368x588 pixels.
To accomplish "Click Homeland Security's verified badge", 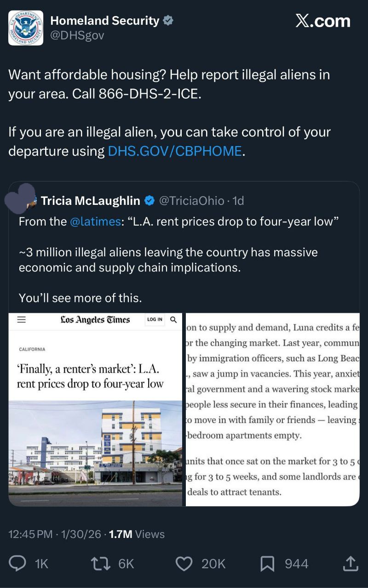I will click(169, 21).
